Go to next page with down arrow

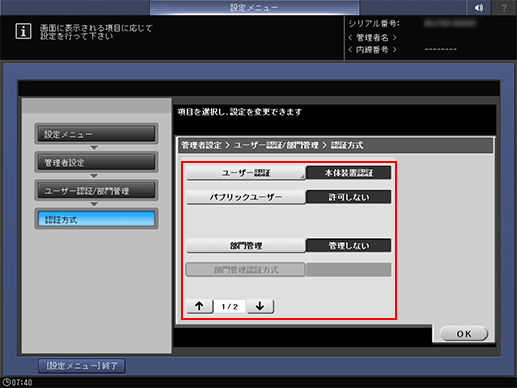click(x=260, y=306)
